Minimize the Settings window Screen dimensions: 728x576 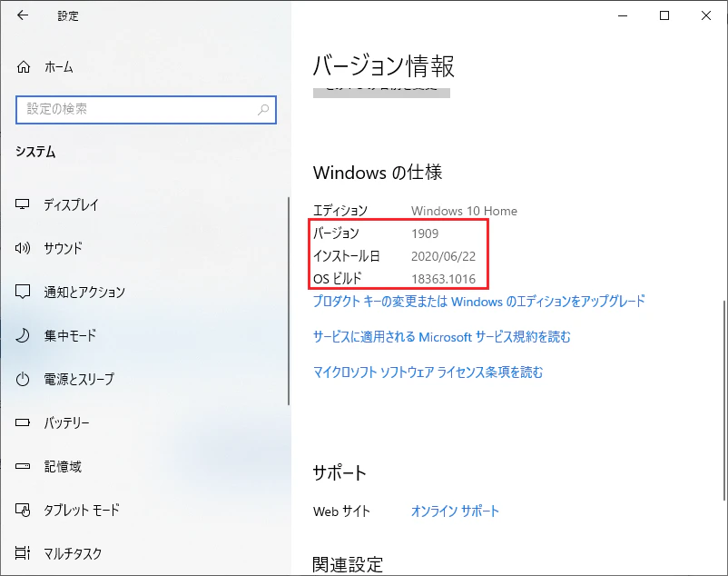point(623,15)
